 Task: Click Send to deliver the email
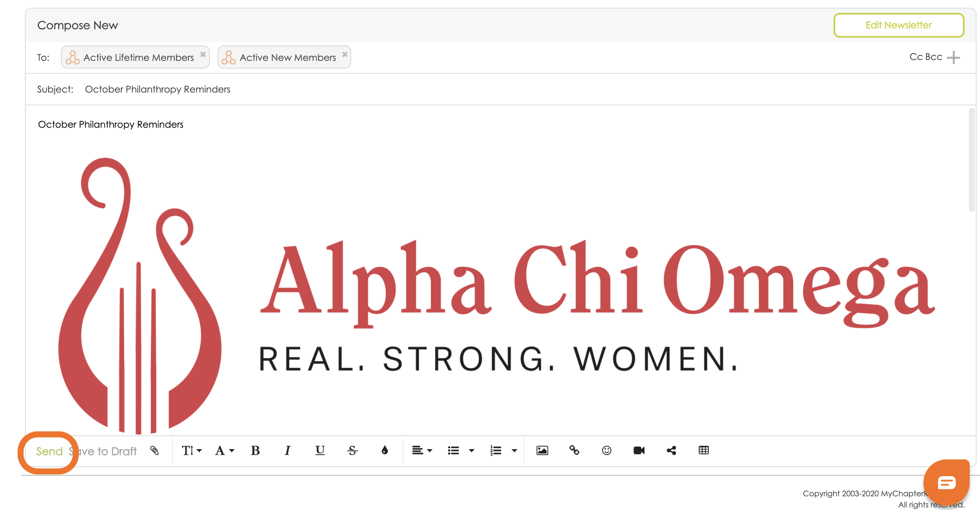(x=49, y=451)
